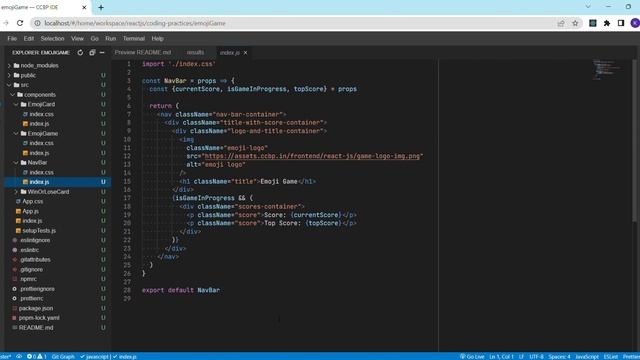Open pnpm-lock.yaml file
The height and width of the screenshot is (360, 640).
click(39, 318)
